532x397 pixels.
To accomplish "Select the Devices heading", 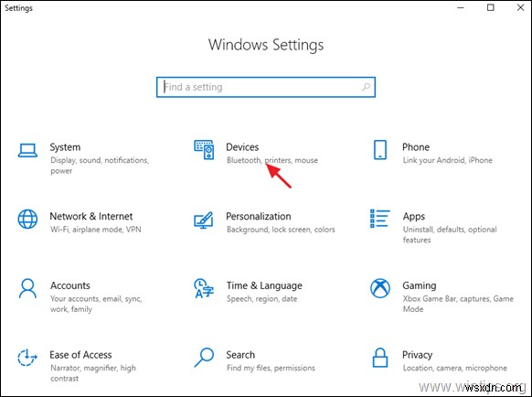I will click(242, 147).
